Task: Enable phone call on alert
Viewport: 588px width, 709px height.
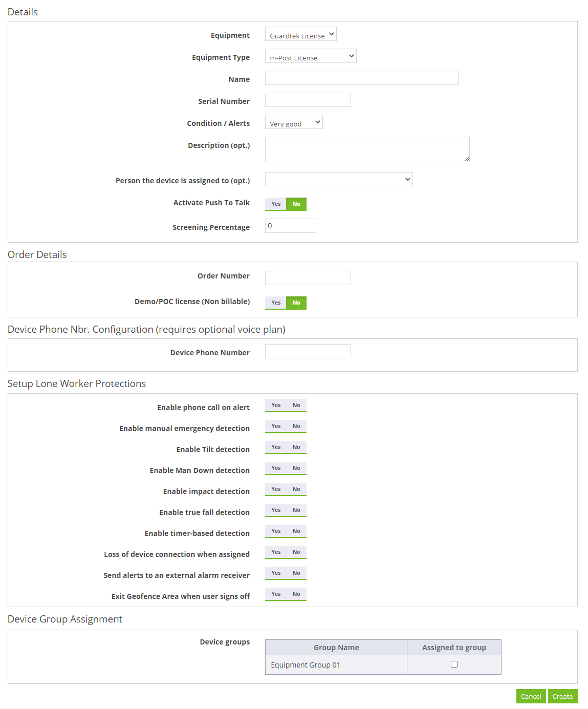Action: [x=276, y=405]
